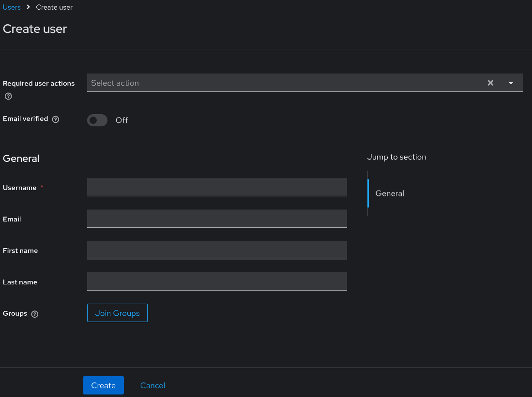
Task: Click the help icon beside Required user actions
Action: [x=8, y=96]
